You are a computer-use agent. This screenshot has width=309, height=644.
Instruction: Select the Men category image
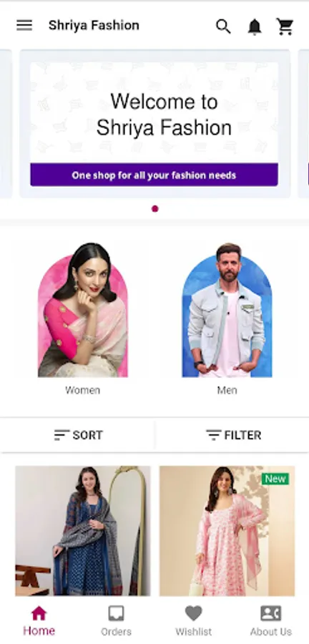coord(227,310)
